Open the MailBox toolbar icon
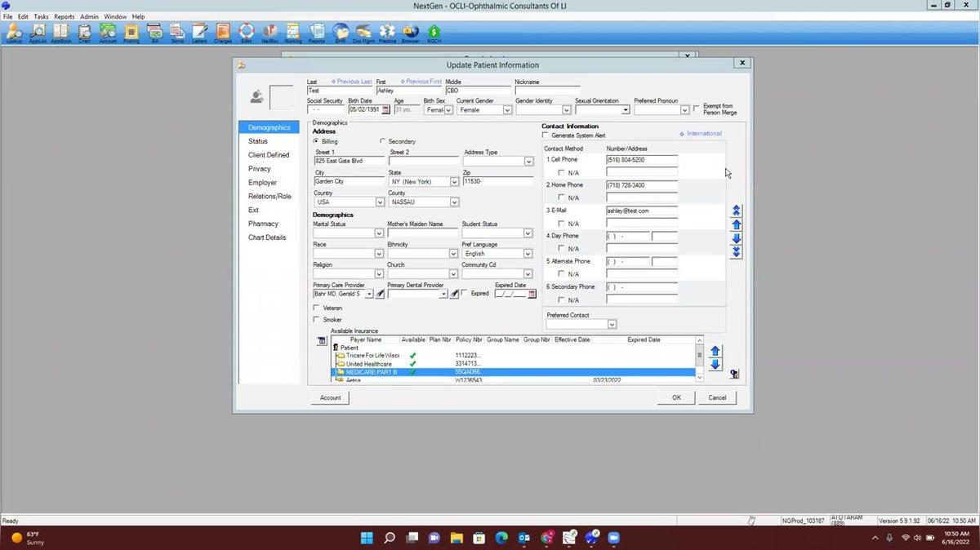This screenshot has height=550, width=980. 269,33
